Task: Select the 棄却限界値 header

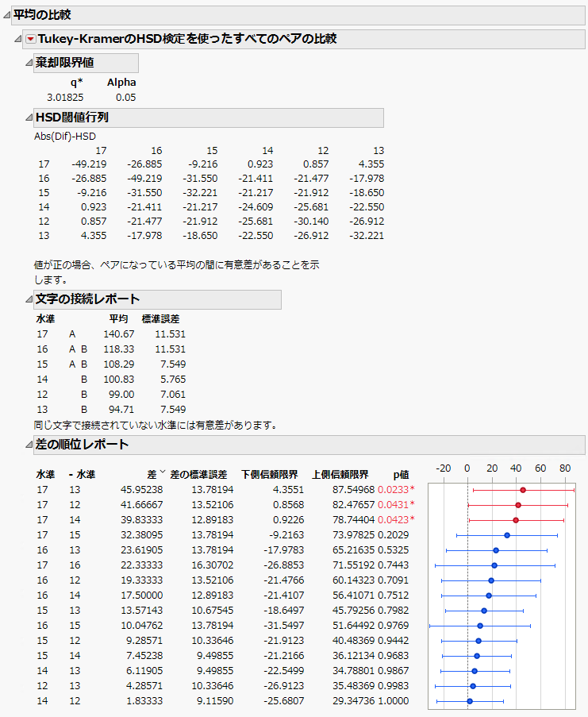Action: pyautogui.click(x=86, y=63)
